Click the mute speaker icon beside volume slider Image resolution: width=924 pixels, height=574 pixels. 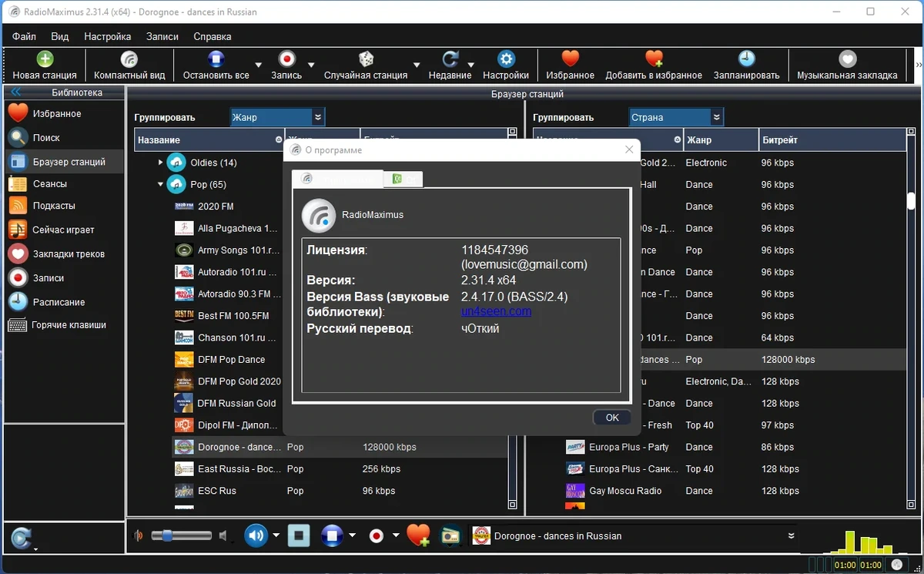point(223,535)
